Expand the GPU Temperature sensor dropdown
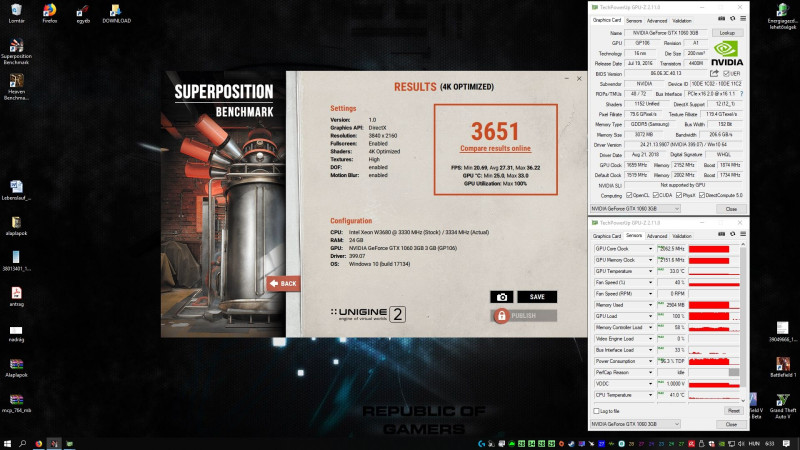The height and width of the screenshot is (450, 800). point(651,271)
